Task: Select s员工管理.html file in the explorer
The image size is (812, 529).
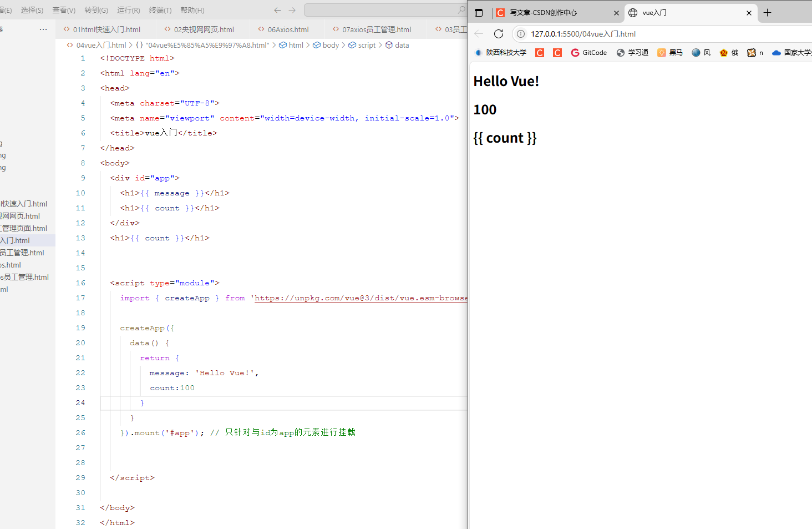Action: pos(28,277)
